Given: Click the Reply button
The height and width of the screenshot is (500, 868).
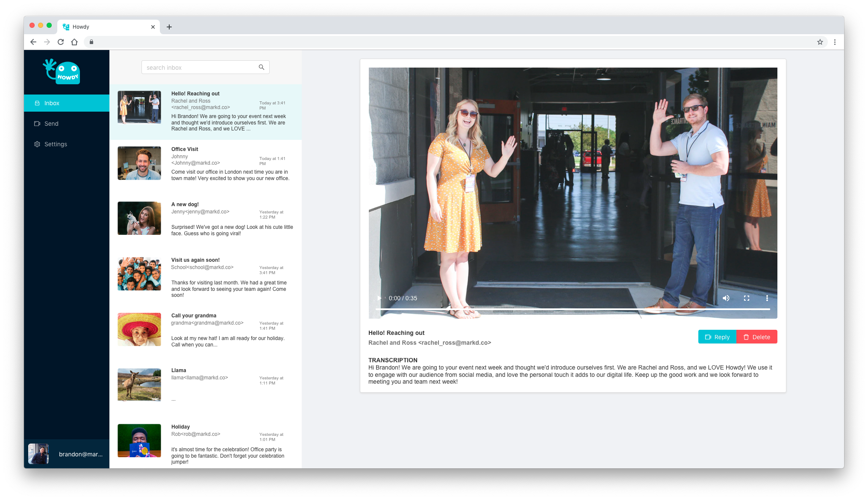Looking at the screenshot, I should [717, 337].
